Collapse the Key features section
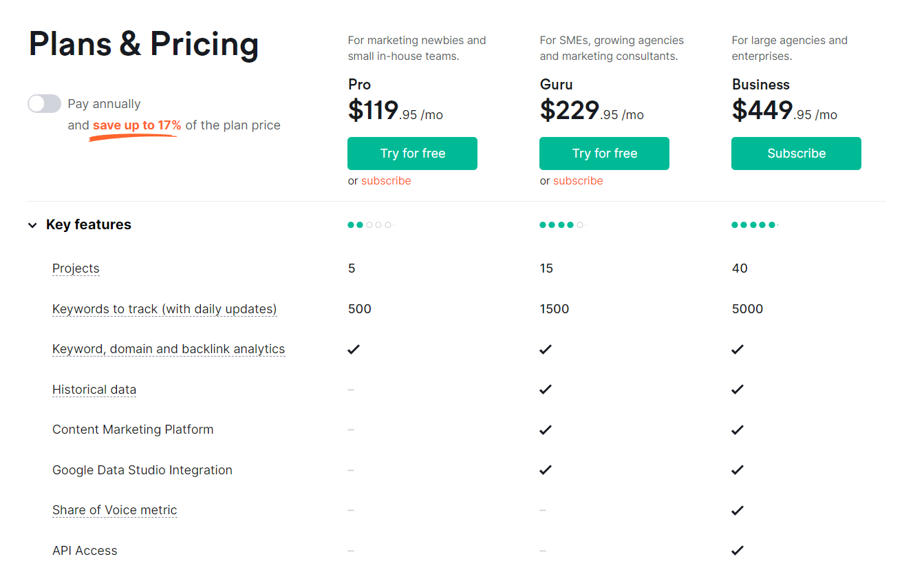The image size is (924, 581). [x=32, y=225]
